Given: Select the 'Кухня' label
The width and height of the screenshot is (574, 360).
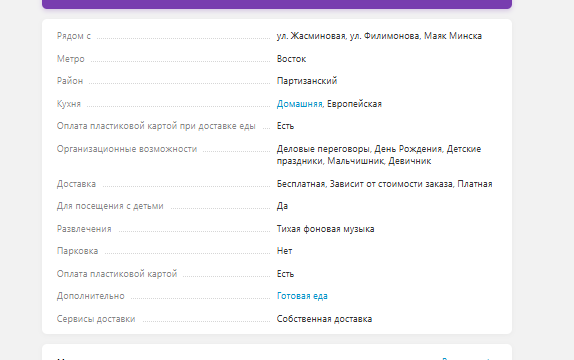Looking at the screenshot, I should (69, 104).
